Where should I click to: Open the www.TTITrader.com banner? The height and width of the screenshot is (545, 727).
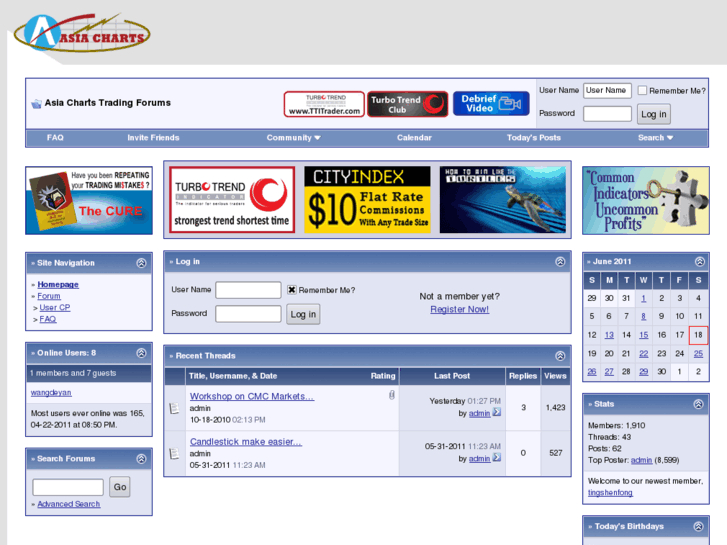(x=324, y=104)
